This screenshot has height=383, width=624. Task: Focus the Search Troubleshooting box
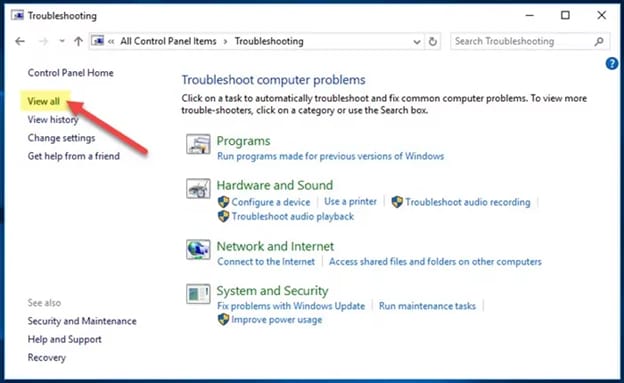click(530, 41)
